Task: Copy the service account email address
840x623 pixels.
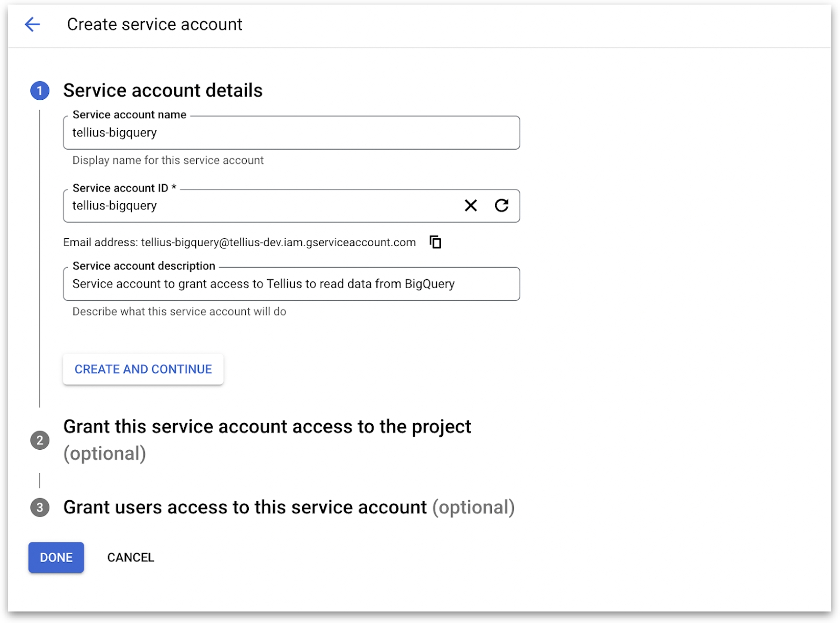Action: pyautogui.click(x=435, y=242)
